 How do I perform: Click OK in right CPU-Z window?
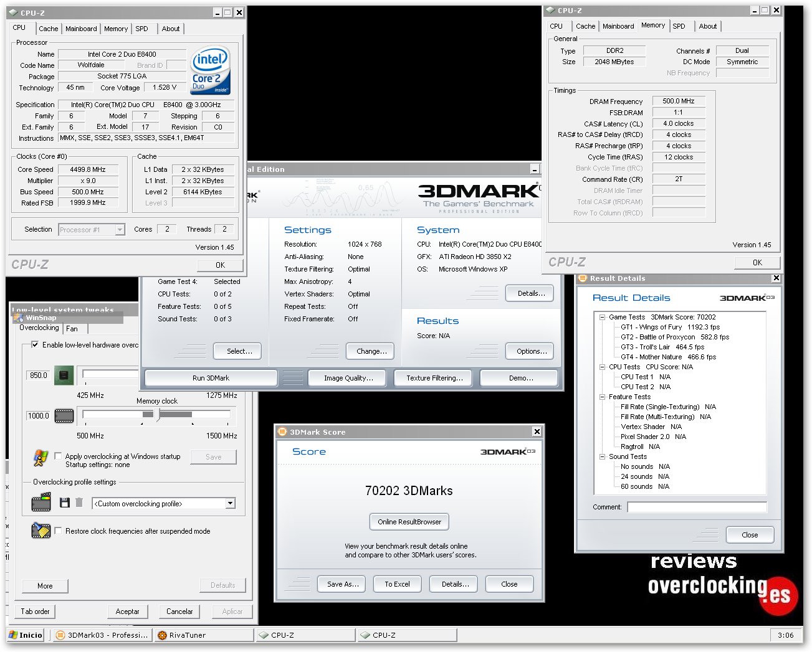point(757,262)
